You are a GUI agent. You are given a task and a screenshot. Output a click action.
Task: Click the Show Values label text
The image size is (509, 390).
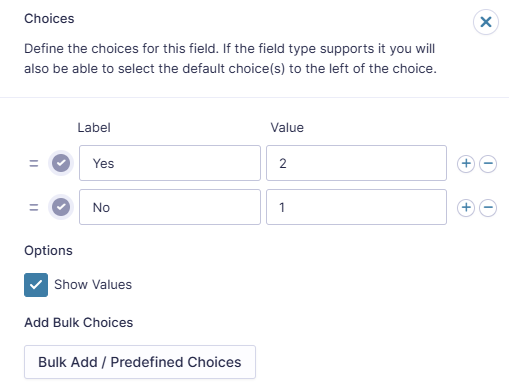point(93,285)
